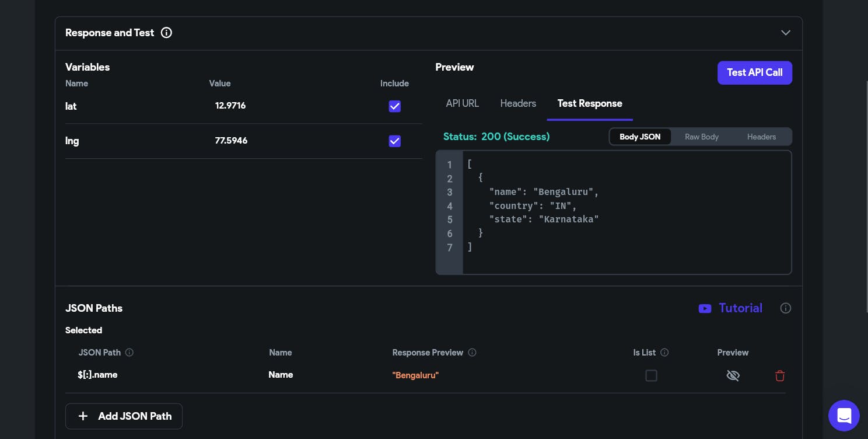Click the JSON Paths info icon
The width and height of the screenshot is (868, 439).
(786, 308)
